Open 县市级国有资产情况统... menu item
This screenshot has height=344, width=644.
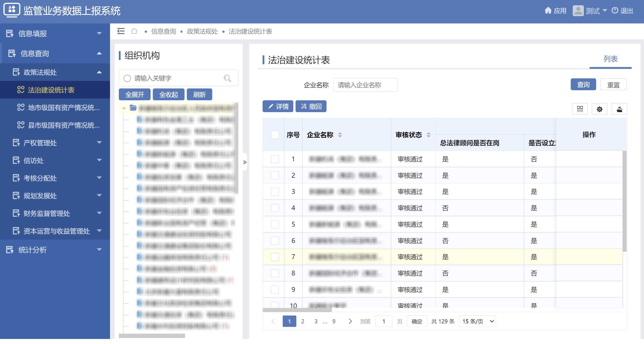click(x=55, y=125)
